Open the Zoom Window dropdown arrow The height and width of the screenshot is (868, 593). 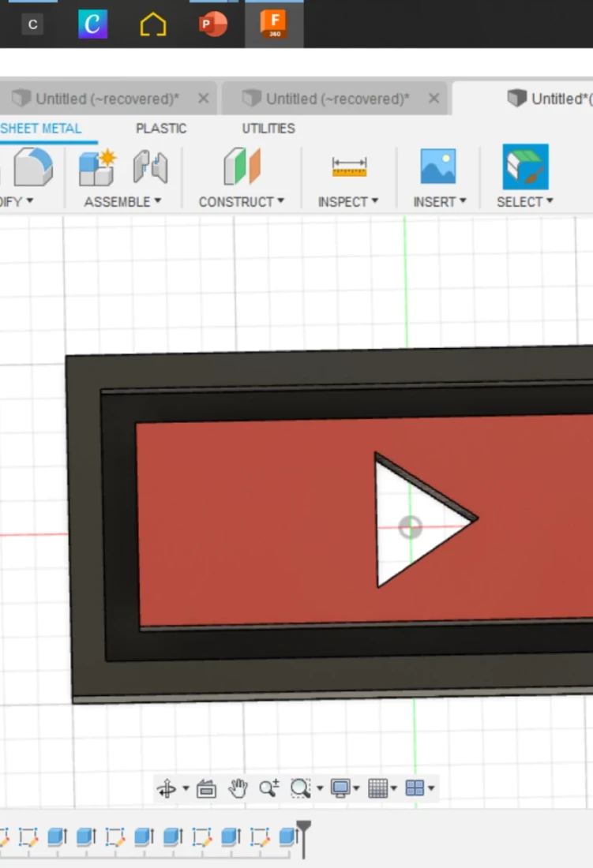pos(320,788)
